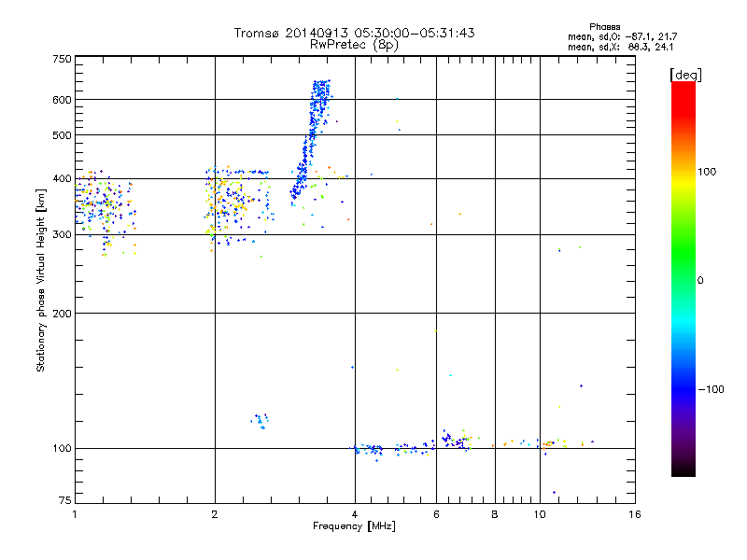Click the y-axis tick label '750'

pyautogui.click(x=63, y=59)
